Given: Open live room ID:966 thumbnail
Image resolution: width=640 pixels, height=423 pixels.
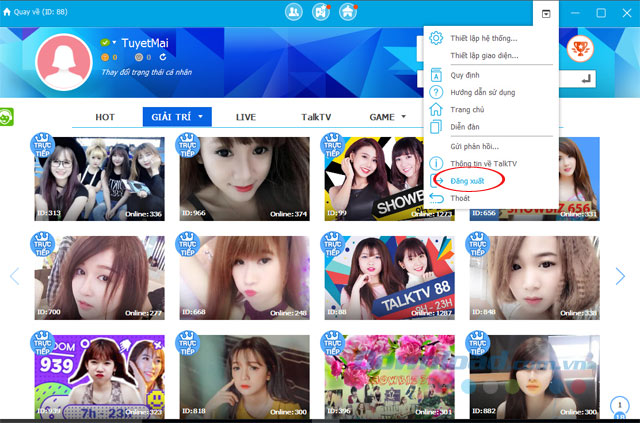Looking at the screenshot, I should 244,179.
